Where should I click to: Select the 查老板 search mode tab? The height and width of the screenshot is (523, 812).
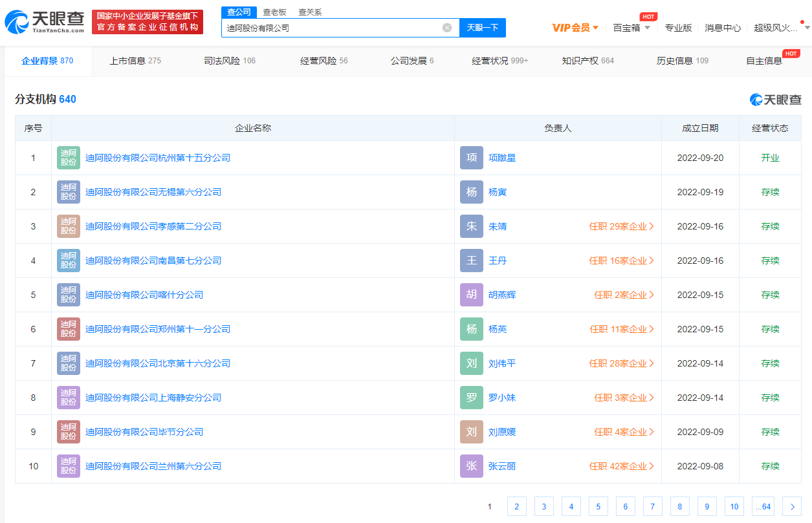(x=274, y=12)
